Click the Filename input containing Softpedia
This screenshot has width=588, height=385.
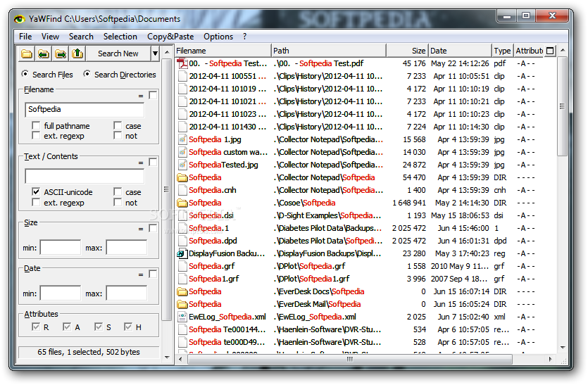(85, 110)
